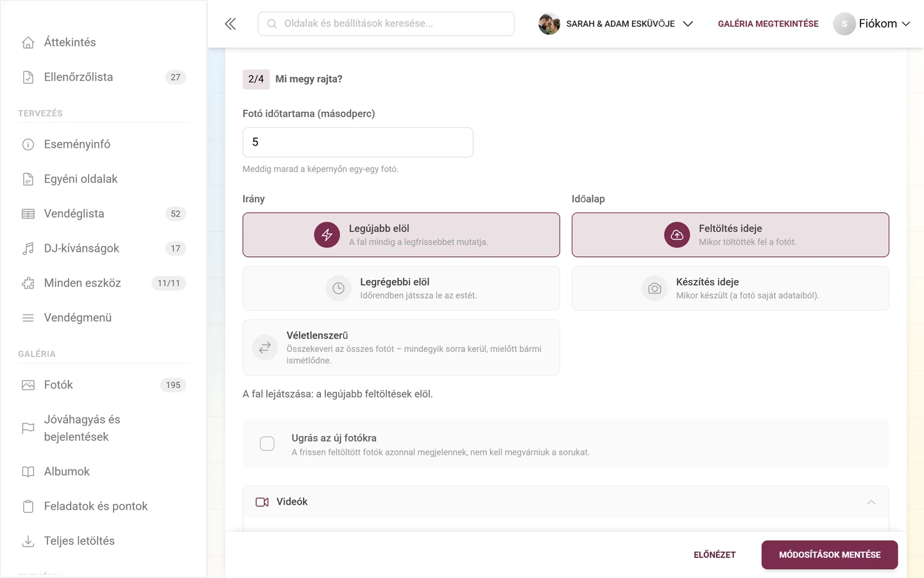Open the Fiókom account menu

[x=872, y=24]
